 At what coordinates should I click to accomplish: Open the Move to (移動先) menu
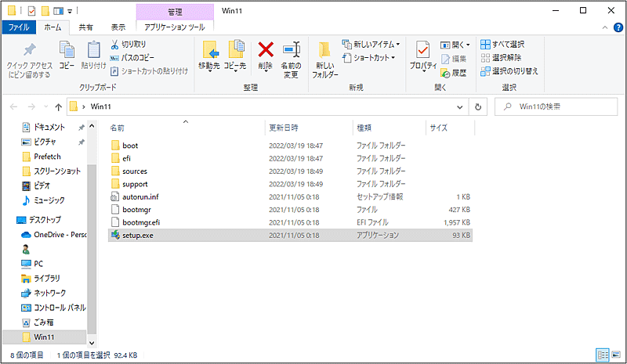point(209,56)
